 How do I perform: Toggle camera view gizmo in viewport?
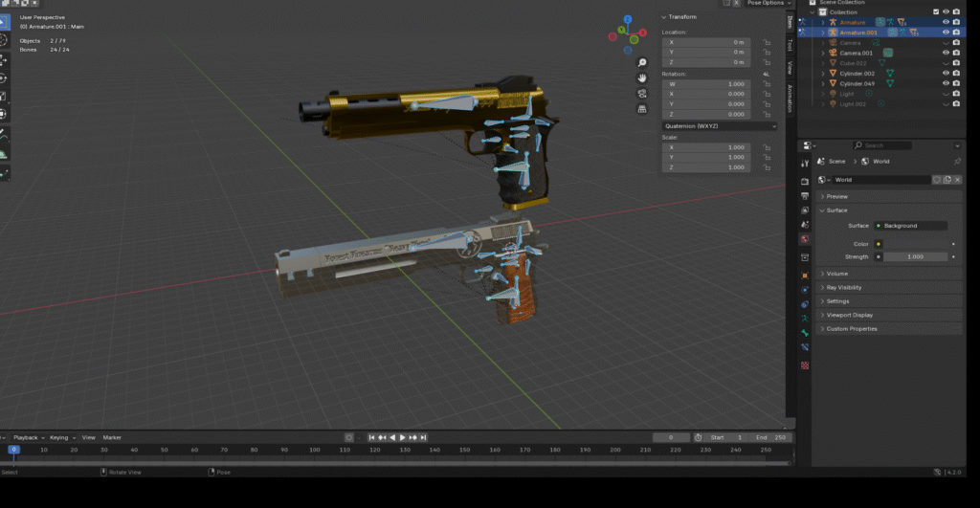coord(640,93)
